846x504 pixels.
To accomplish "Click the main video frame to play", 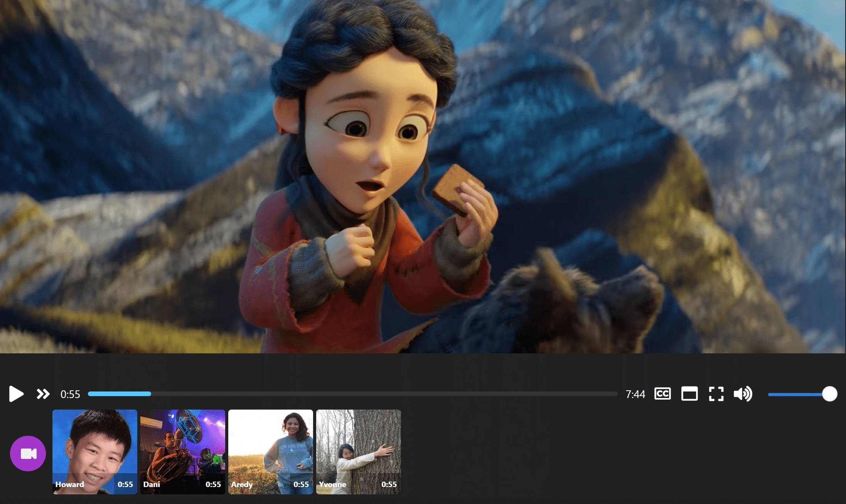I will 423,176.
